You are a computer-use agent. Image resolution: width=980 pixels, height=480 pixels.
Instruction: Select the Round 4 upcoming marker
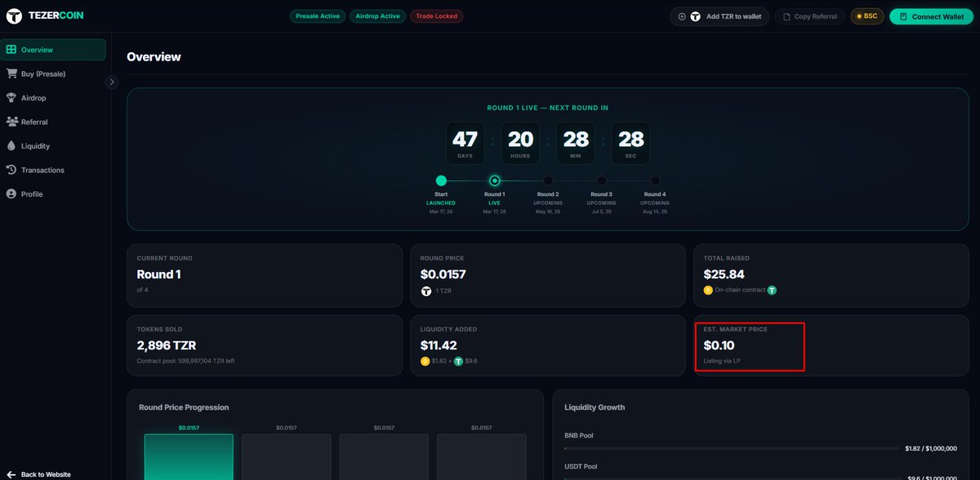[655, 180]
